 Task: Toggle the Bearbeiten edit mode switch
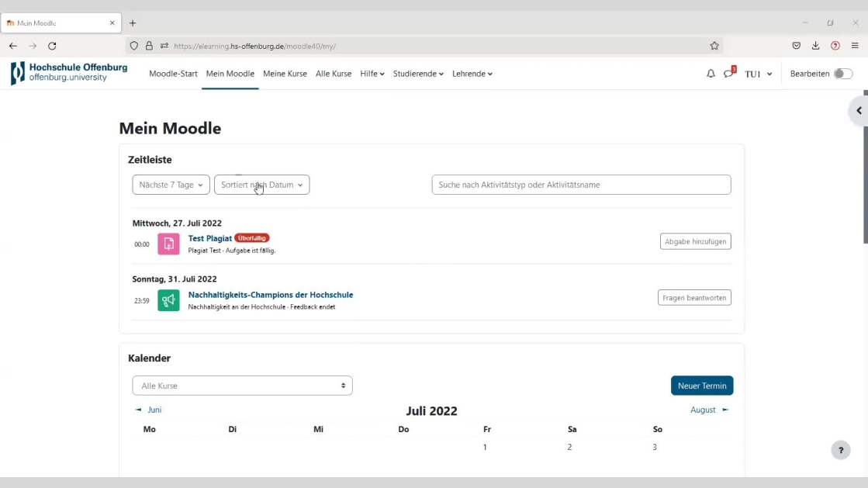[842, 74]
